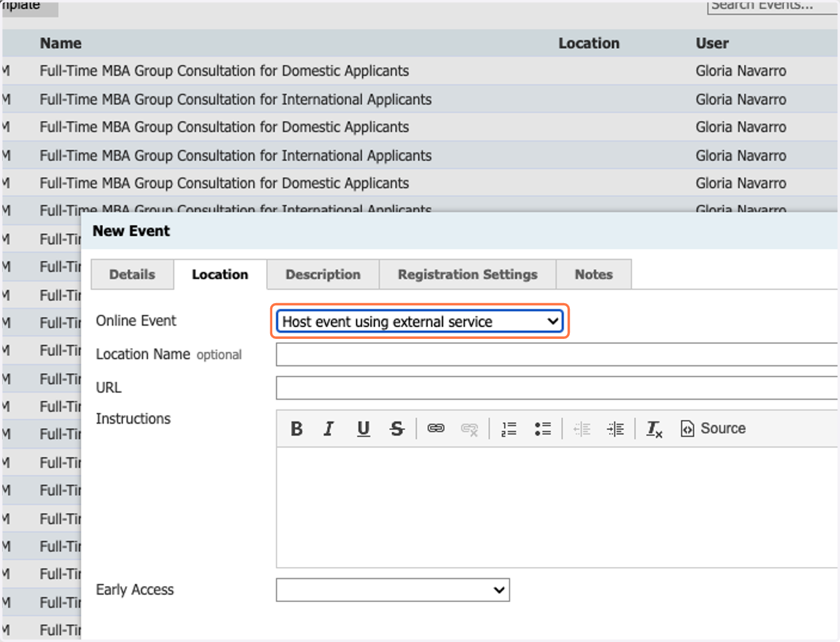Insert a link in Instructions editor

tap(436, 428)
